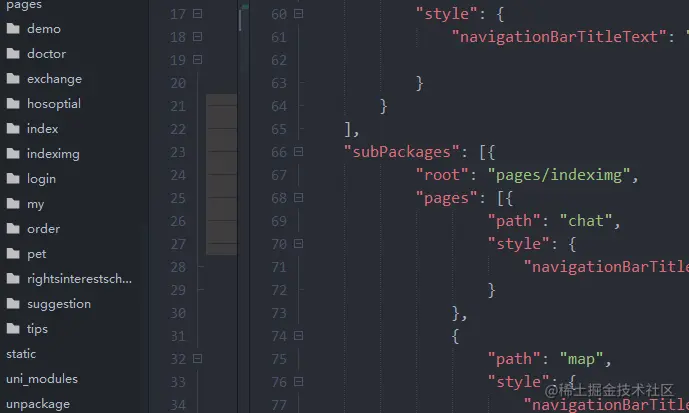Image resolution: width=689 pixels, height=413 pixels.
Task: Select the static directory
Action: pyautogui.click(x=21, y=354)
